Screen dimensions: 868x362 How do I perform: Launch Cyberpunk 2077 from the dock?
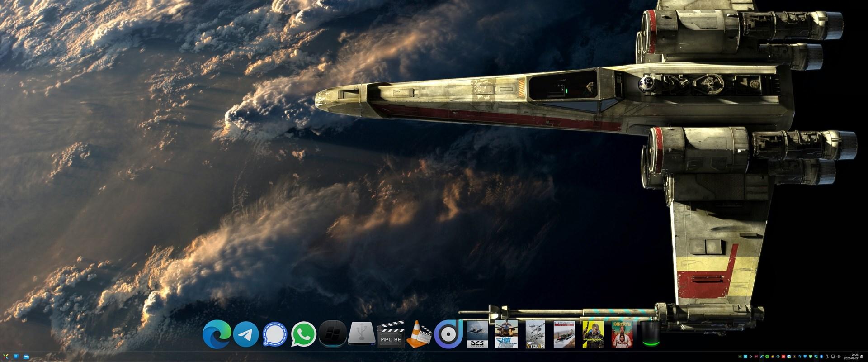click(593, 335)
